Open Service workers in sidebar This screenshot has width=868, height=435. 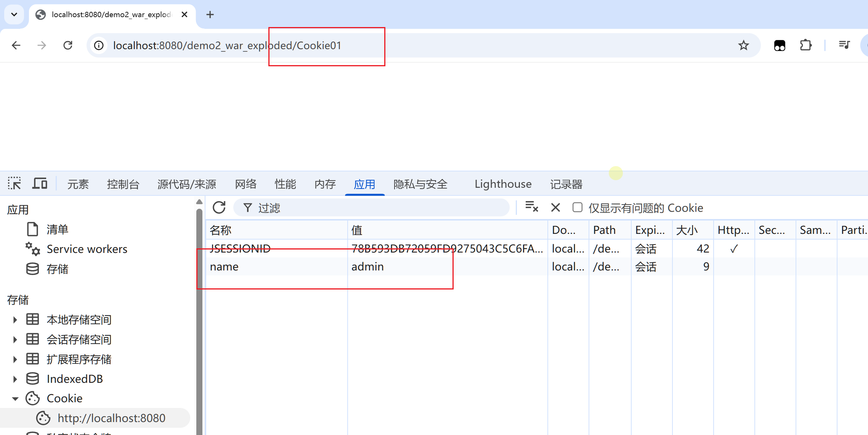tap(87, 249)
